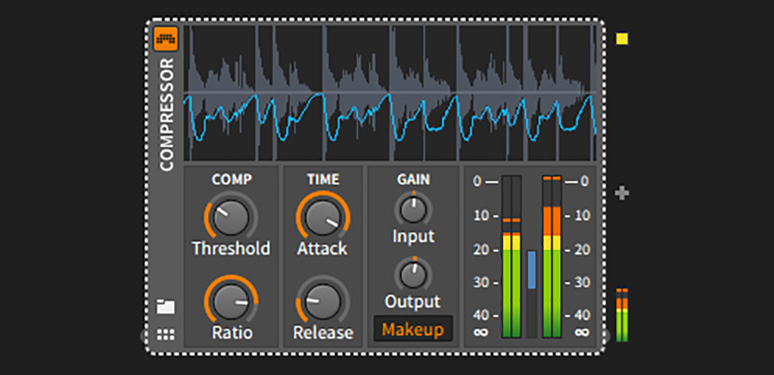Screen dimensions: 774x375
Task: Click the Output gain knob
Action: tap(413, 274)
